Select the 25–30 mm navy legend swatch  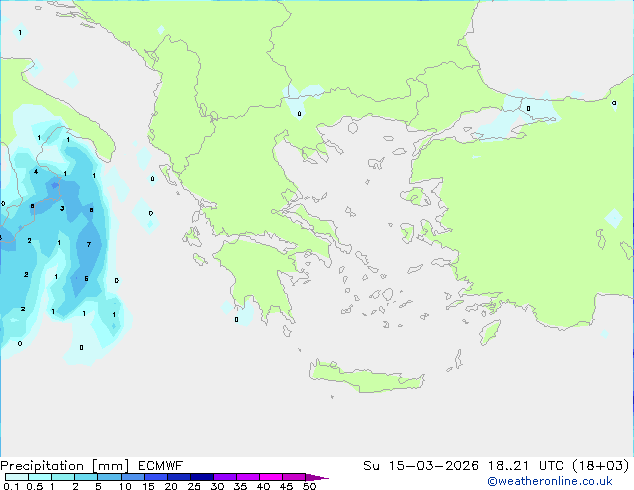[202, 477]
